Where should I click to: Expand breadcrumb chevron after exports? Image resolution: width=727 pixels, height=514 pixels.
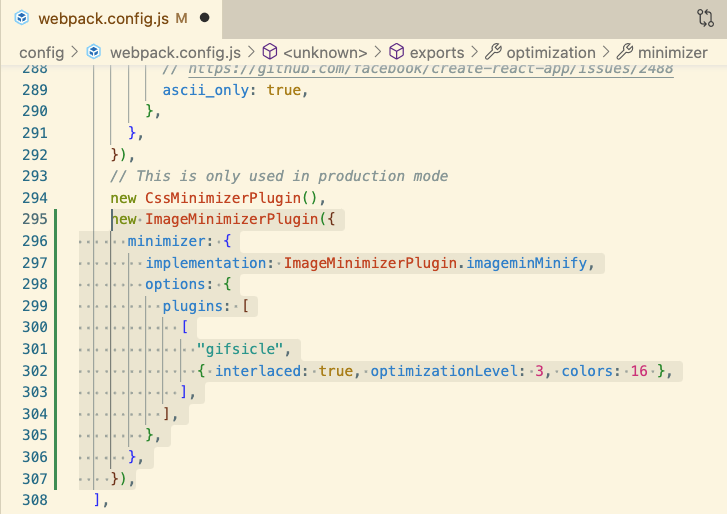point(474,52)
